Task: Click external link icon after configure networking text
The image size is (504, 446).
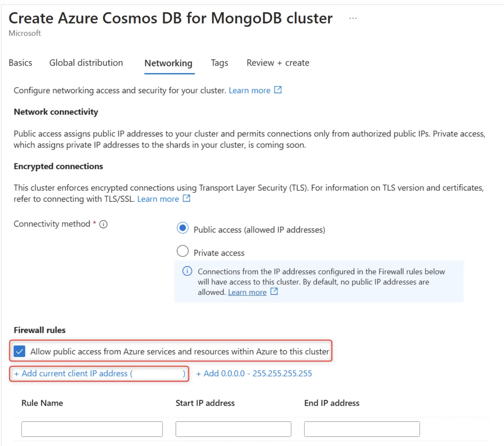Action: tap(278, 90)
